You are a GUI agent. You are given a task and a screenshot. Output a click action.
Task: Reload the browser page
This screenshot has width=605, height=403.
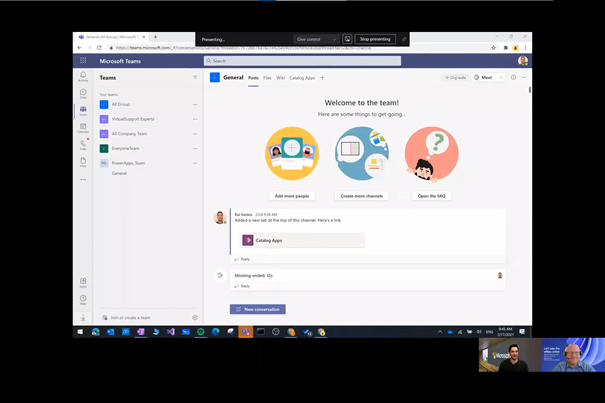99,47
